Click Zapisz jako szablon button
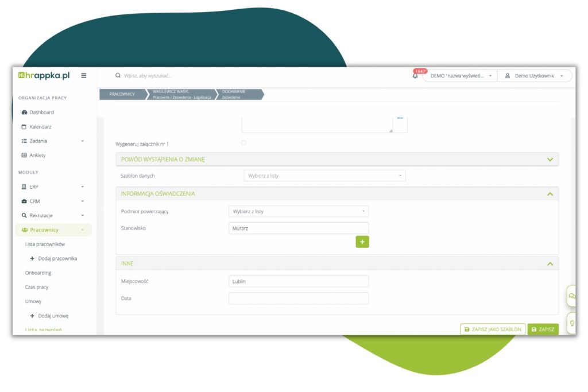The image size is (588, 392). point(493,329)
